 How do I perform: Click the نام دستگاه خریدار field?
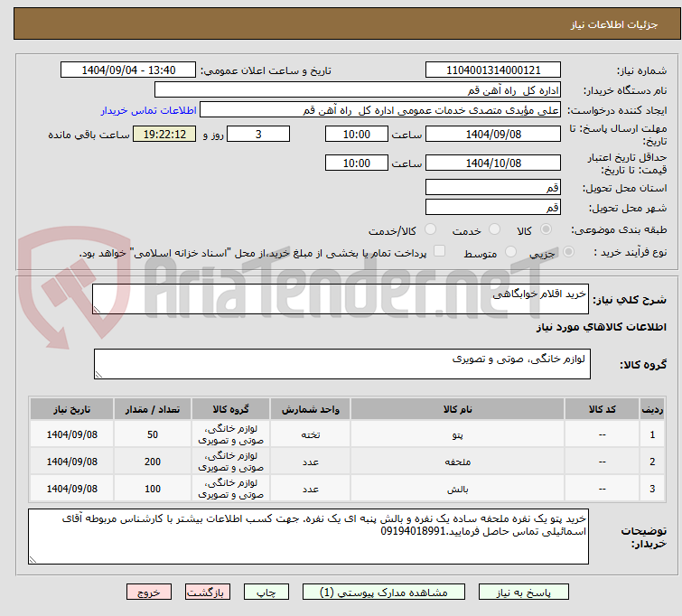point(358,90)
